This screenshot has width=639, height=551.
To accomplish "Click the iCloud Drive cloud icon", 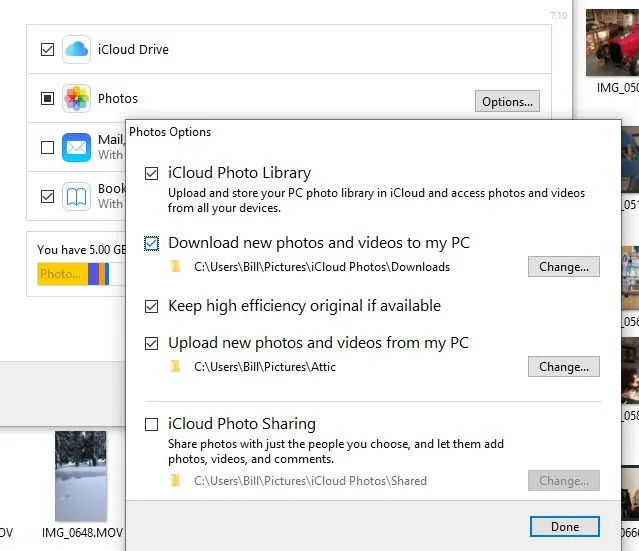I will [x=76, y=49].
